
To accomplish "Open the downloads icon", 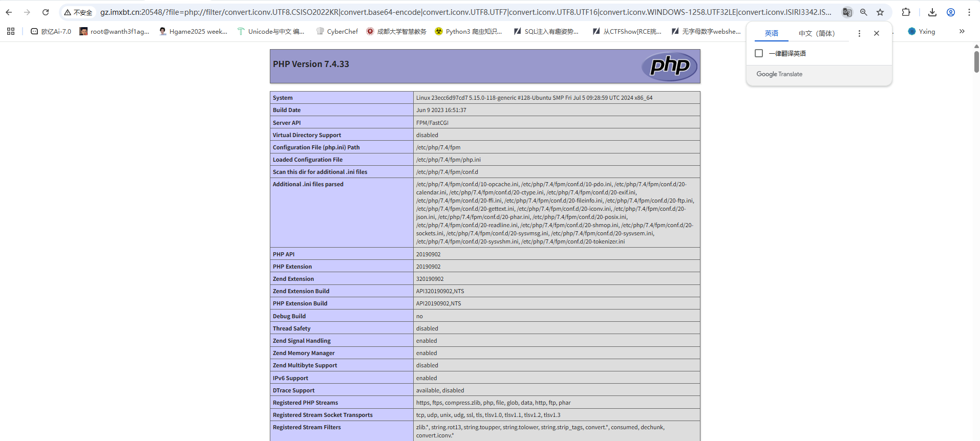I will click(932, 12).
